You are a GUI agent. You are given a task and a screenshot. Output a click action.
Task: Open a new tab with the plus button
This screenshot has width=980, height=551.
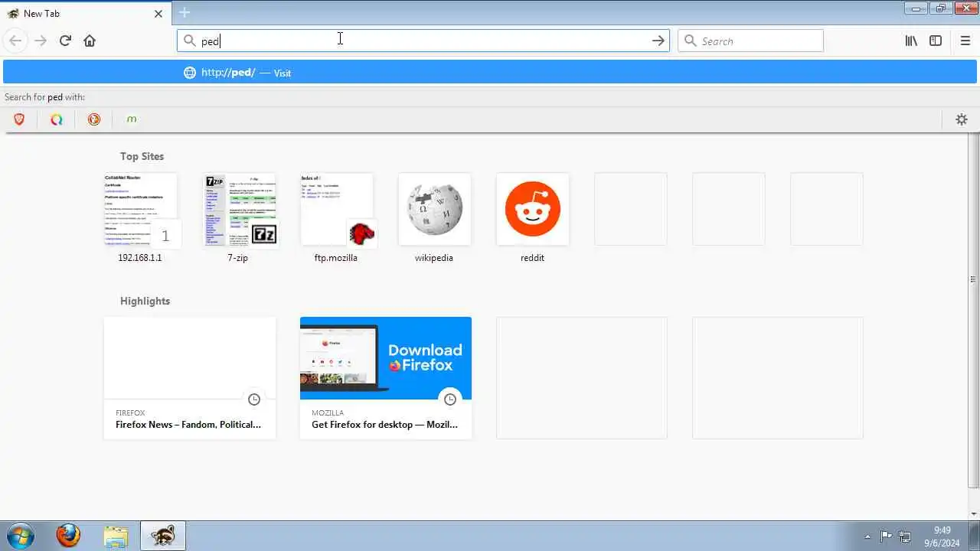(185, 12)
